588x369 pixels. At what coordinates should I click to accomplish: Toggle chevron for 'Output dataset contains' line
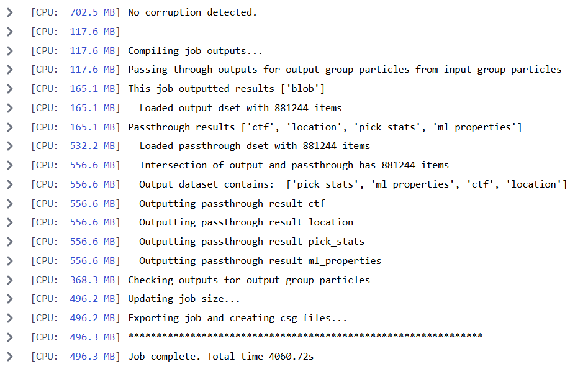(10, 184)
